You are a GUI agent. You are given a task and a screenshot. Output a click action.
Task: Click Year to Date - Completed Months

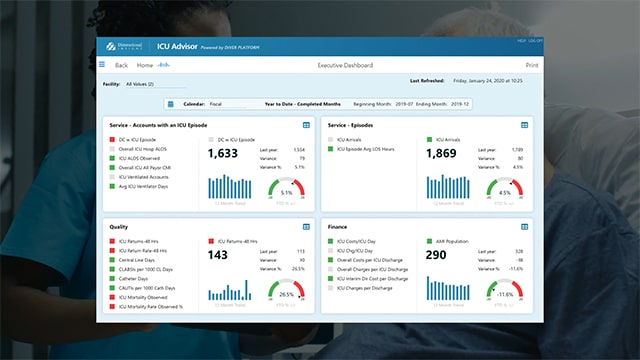pos(302,104)
